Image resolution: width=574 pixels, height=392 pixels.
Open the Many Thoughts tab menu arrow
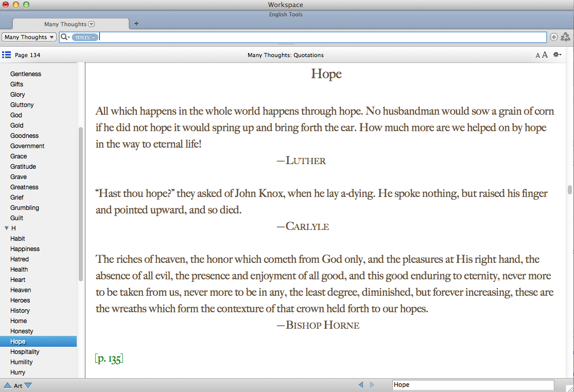[x=92, y=24]
